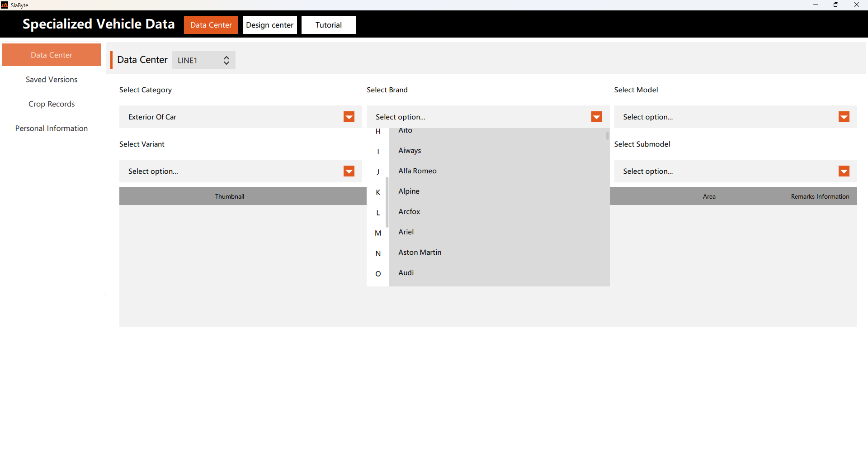
Task: Open the Tutorial tab
Action: (x=329, y=25)
